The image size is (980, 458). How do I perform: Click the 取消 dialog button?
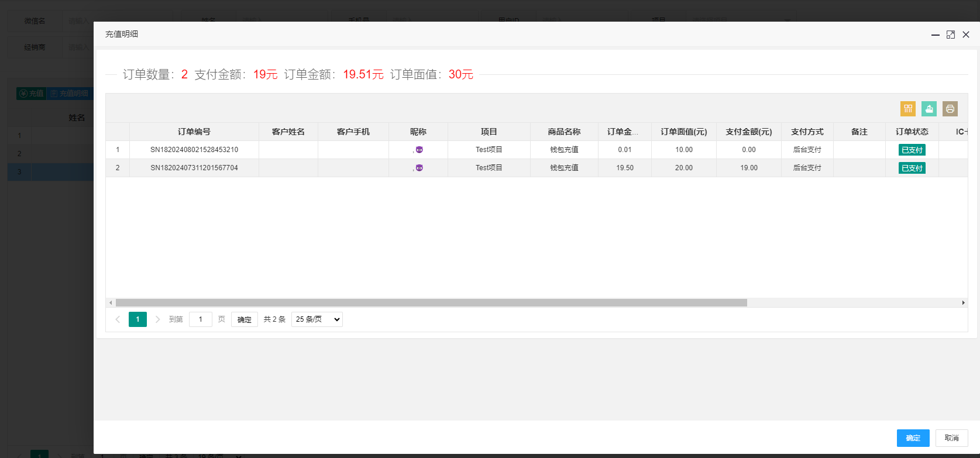(x=952, y=438)
